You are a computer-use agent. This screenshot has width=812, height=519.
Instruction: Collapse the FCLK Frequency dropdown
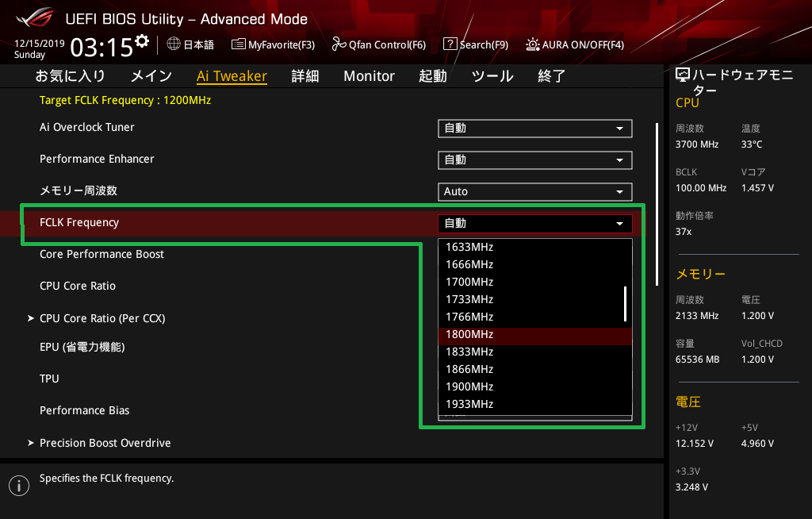pos(535,224)
